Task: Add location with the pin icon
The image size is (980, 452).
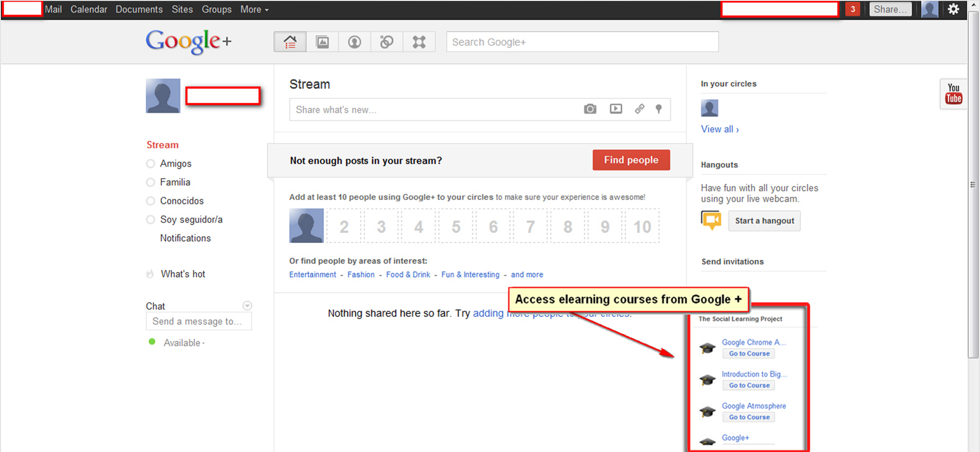Action: coord(659,109)
